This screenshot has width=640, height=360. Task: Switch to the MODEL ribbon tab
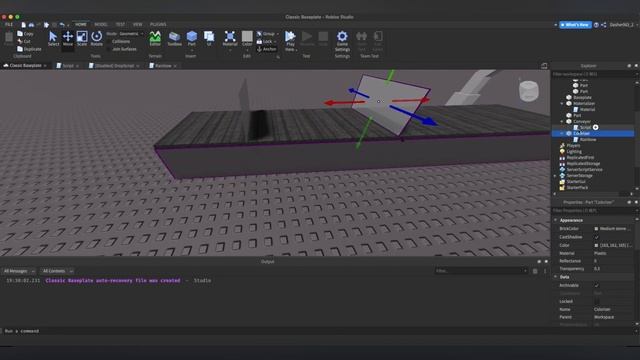[100, 25]
